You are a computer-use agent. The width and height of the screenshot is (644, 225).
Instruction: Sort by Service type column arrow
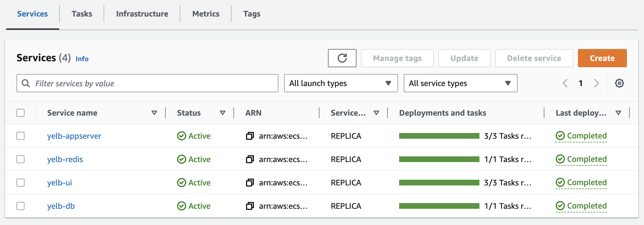[x=376, y=113]
